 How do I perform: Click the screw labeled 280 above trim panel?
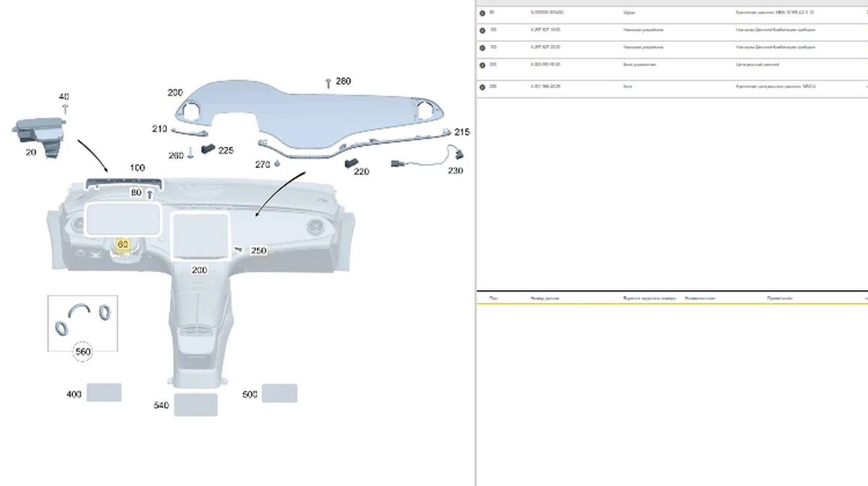tap(328, 82)
